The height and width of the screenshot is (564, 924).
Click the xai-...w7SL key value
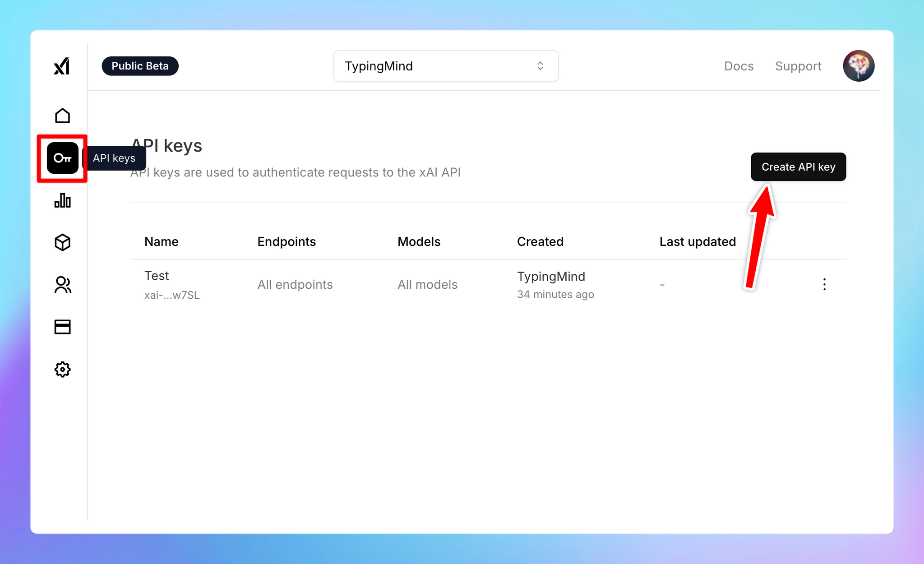click(171, 295)
